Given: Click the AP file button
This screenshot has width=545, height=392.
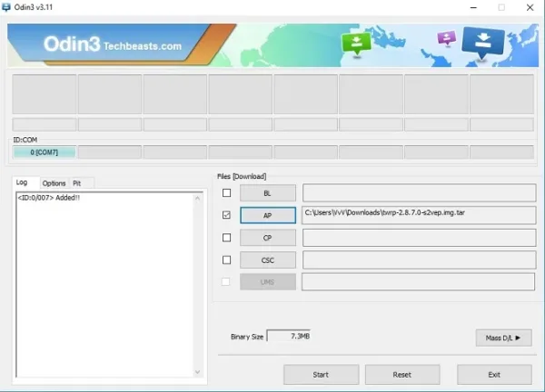Looking at the screenshot, I should pyautogui.click(x=268, y=215).
